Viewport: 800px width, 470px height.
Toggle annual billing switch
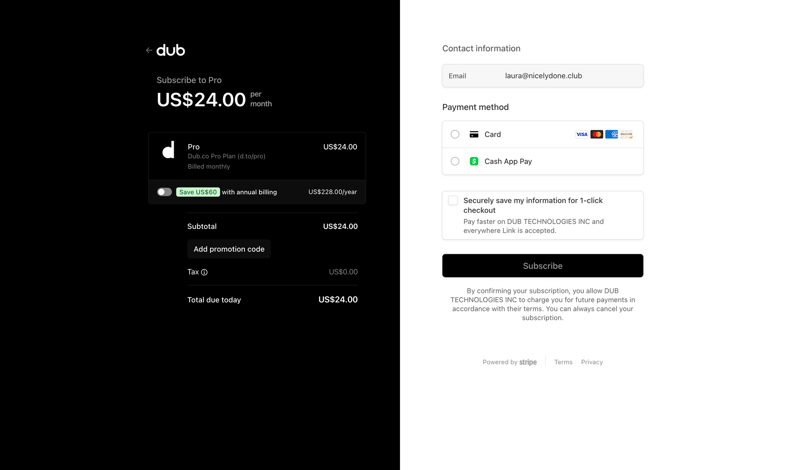pyautogui.click(x=164, y=192)
